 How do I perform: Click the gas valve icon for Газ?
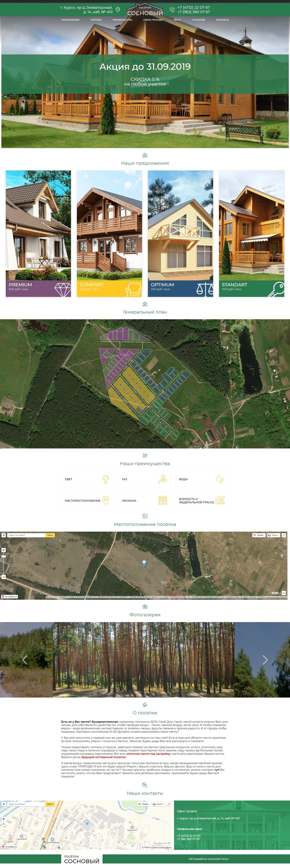pos(163,479)
